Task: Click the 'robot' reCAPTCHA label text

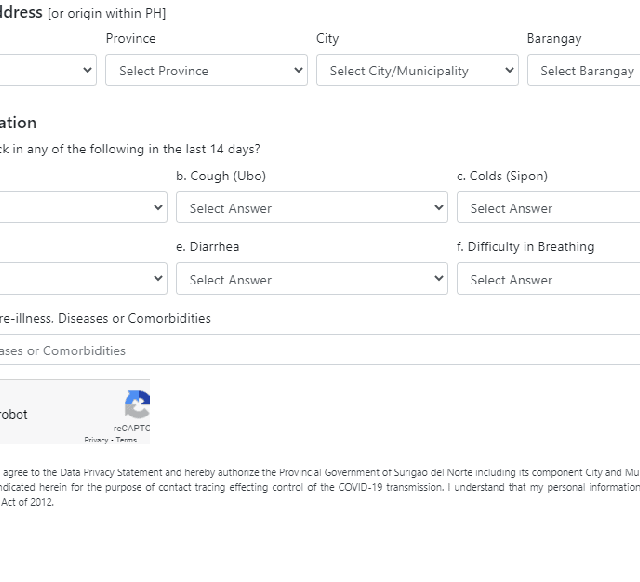Action: pyautogui.click(x=14, y=414)
